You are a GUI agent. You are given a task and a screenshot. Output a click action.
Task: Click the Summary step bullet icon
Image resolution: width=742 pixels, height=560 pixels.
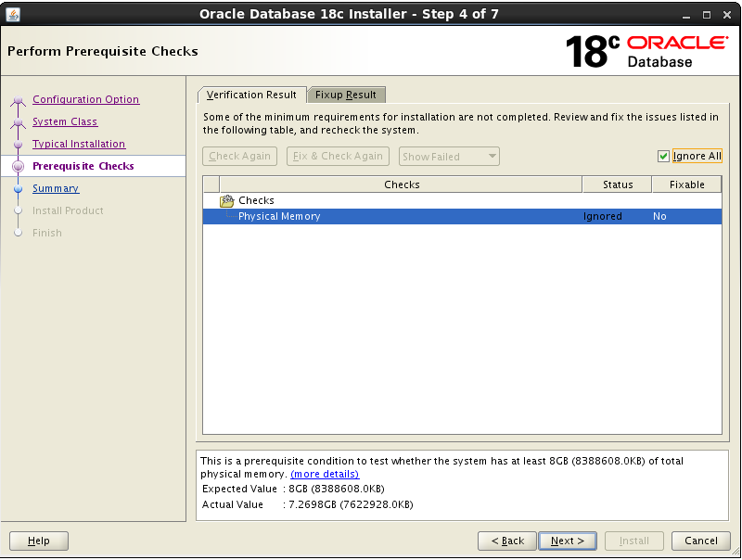18,189
